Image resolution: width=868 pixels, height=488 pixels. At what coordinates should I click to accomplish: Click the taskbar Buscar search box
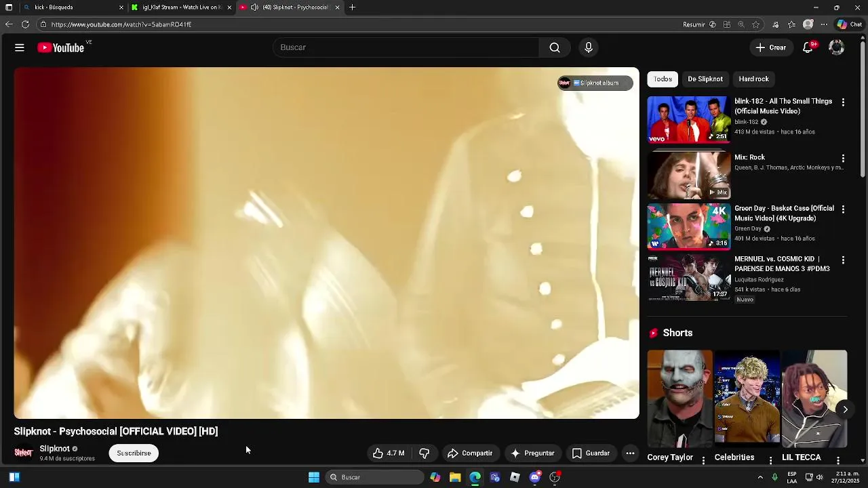tap(375, 477)
